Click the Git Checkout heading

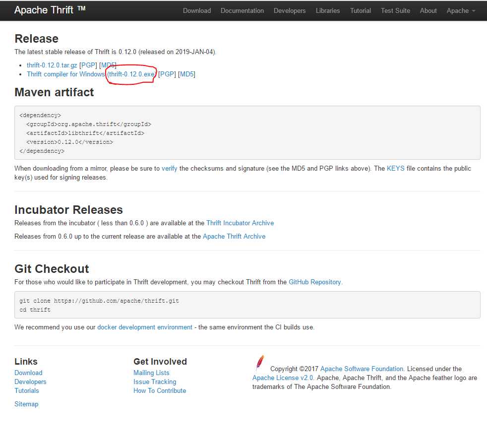[52, 269]
